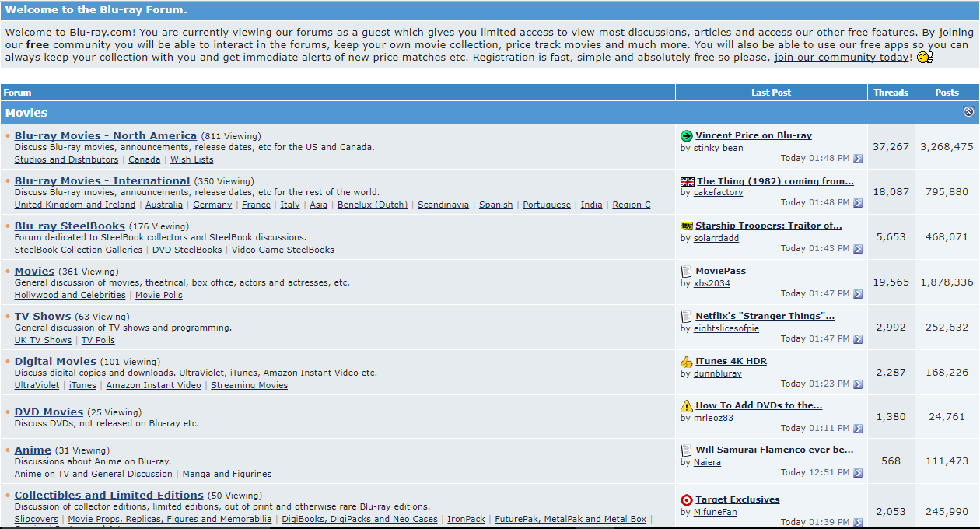Go to last post in Starship Troopers thread
This screenshot has width=980, height=529.
(858, 249)
